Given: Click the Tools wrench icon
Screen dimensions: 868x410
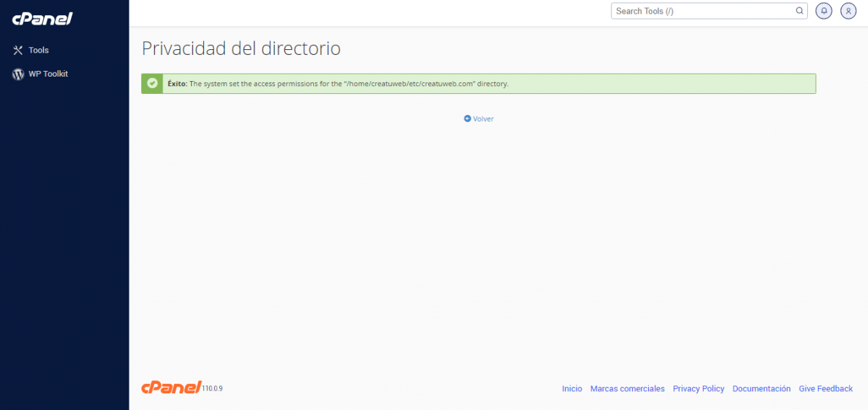Looking at the screenshot, I should pos(18,51).
